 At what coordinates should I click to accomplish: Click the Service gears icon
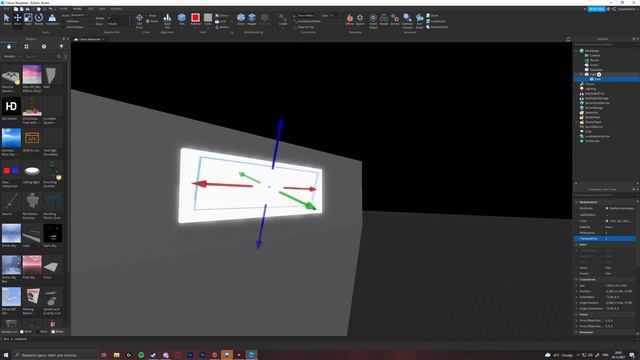395,19
